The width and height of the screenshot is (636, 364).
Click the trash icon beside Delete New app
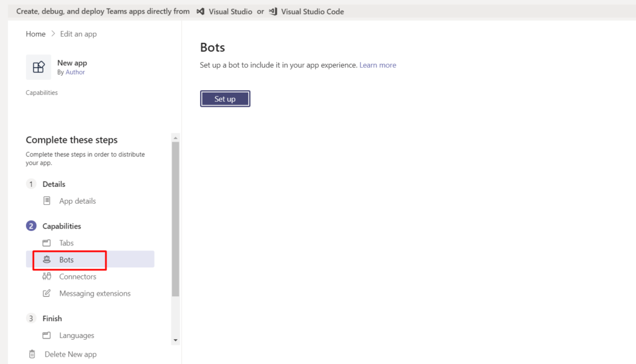[32, 354]
